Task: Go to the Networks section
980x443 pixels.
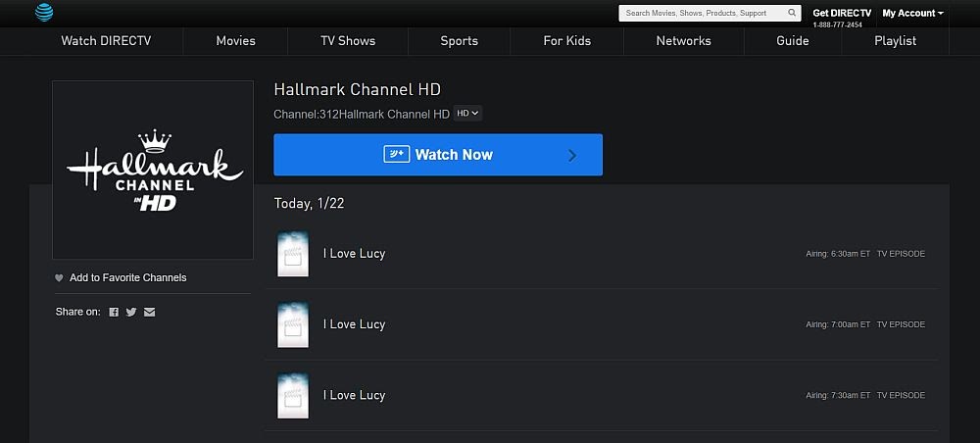Action: pos(684,41)
